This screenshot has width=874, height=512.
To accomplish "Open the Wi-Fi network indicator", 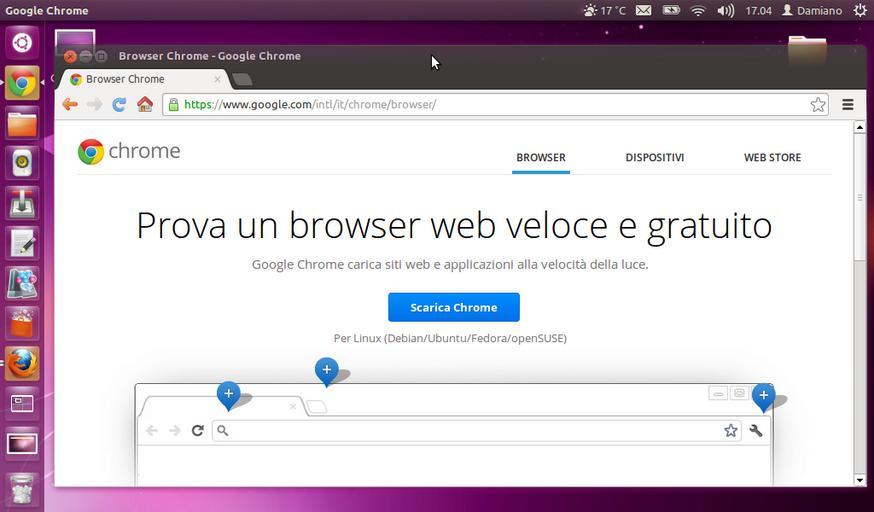I will [x=698, y=10].
